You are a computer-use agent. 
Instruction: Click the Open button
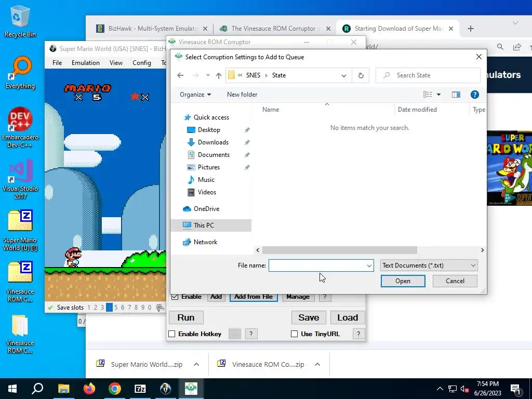403,281
